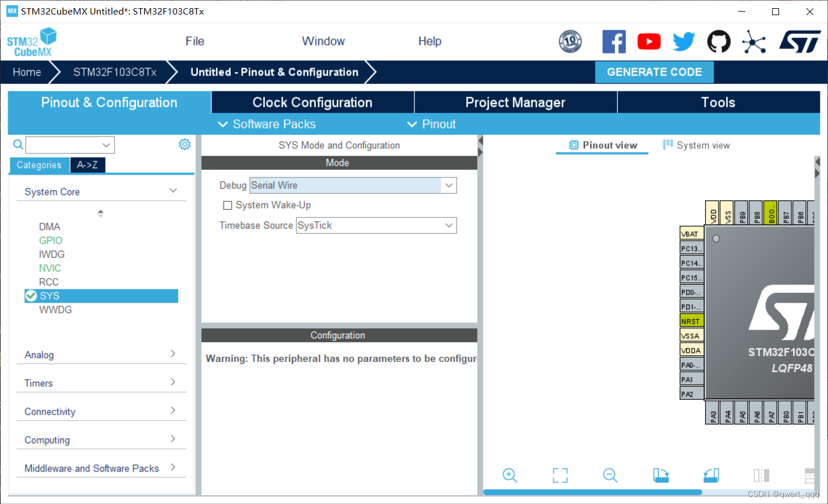Click the flip chip view icon

pyautogui.click(x=762, y=475)
